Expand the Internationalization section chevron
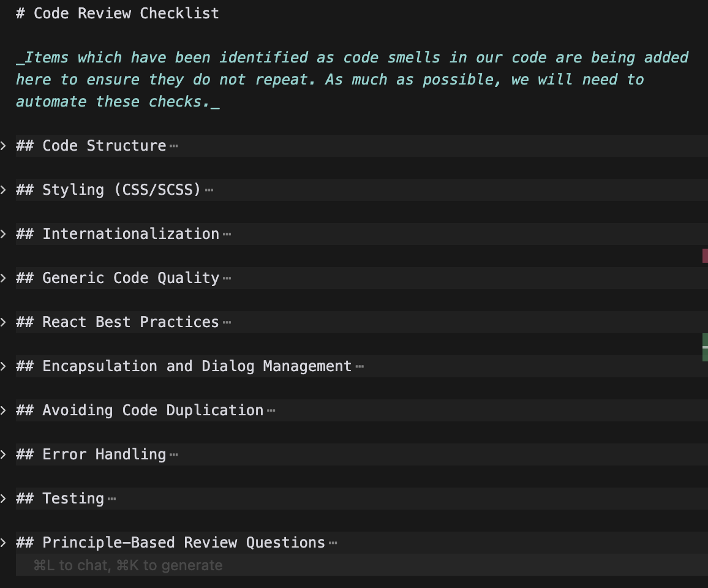Viewport: 708px width, 588px height. [4, 234]
